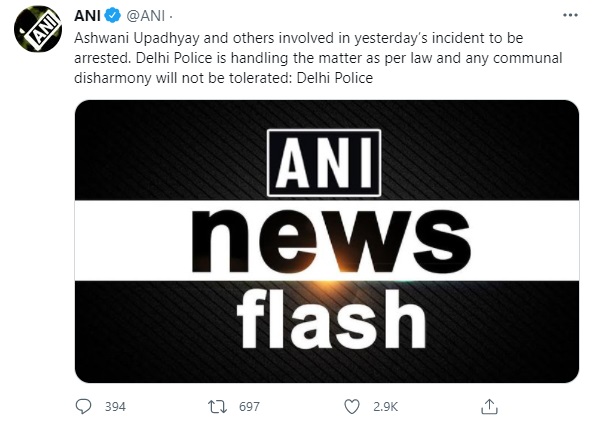Like the tweet with the heart icon
593x422 pixels.
tap(352, 407)
